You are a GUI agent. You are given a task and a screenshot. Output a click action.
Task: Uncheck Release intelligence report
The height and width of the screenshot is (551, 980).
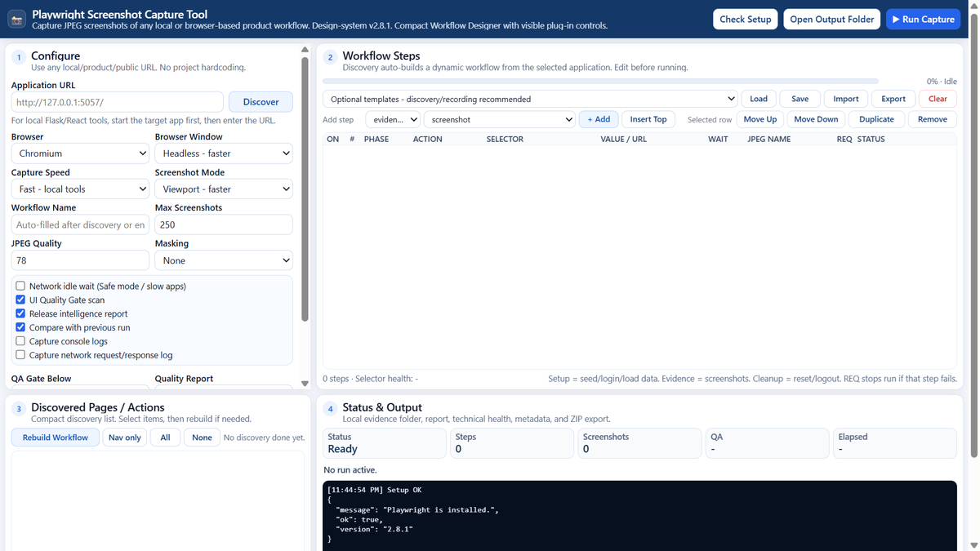(x=20, y=313)
